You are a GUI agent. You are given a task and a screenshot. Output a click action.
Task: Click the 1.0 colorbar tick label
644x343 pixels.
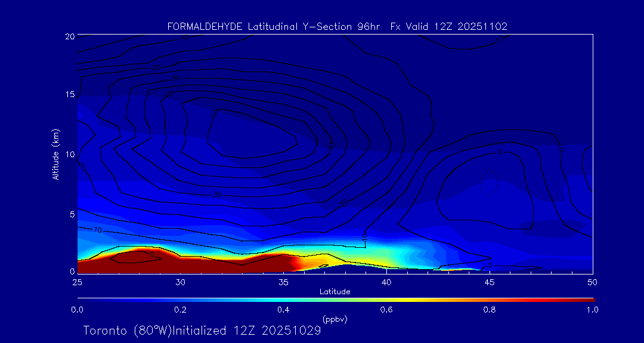592,310
